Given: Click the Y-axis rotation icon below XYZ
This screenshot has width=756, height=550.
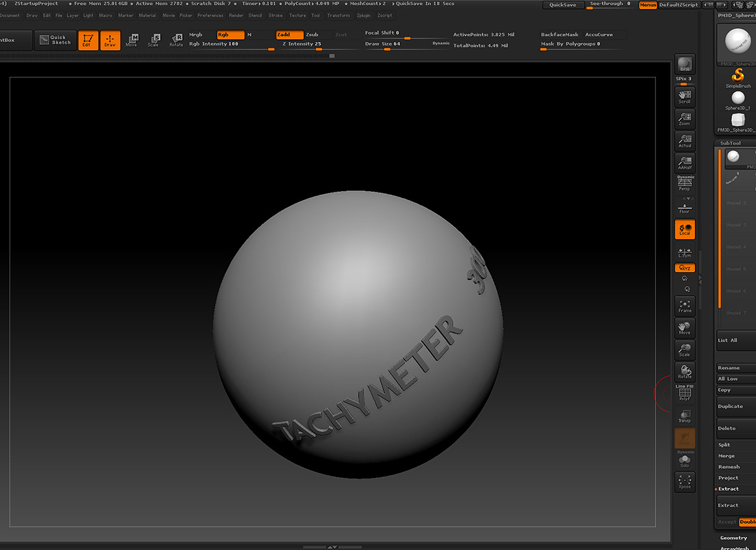Looking at the screenshot, I should pyautogui.click(x=685, y=279).
